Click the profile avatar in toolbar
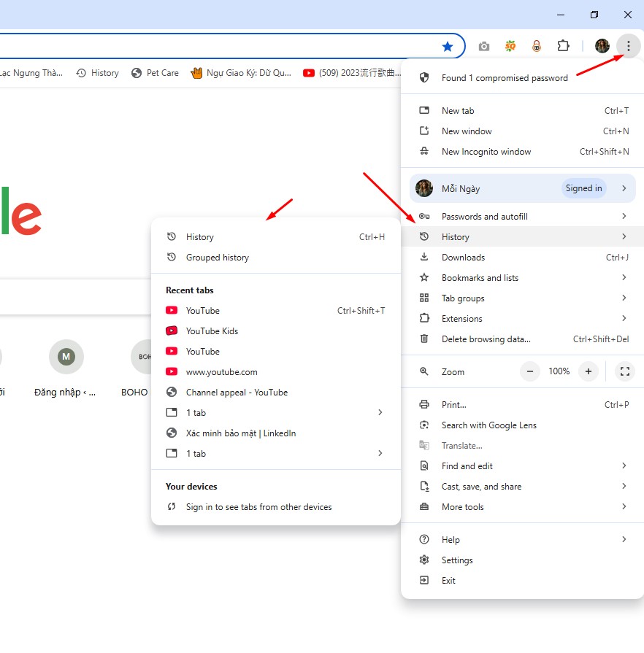Screen dimensions: 644x653 click(x=602, y=46)
